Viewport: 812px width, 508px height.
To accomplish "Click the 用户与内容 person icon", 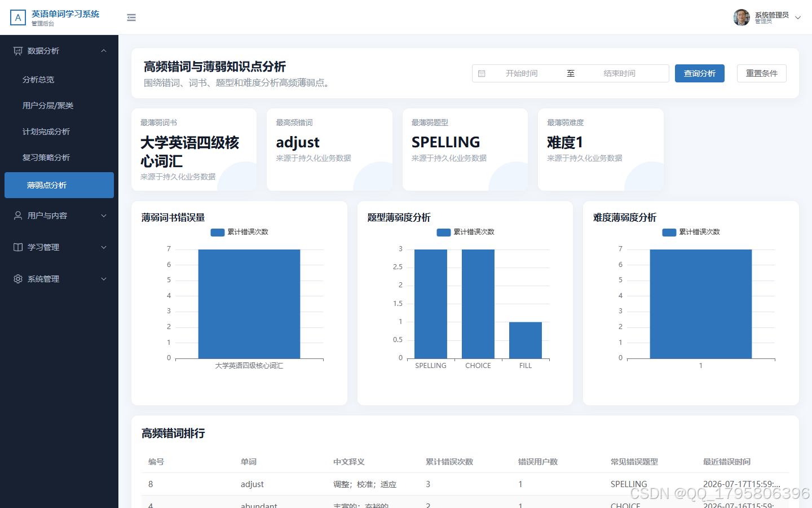I will click(x=18, y=216).
